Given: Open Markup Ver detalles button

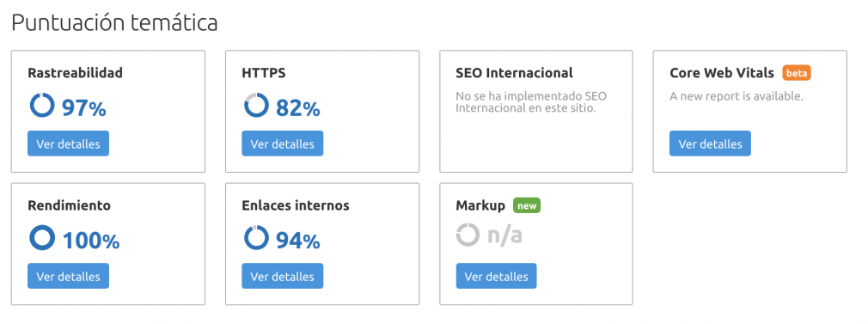Looking at the screenshot, I should pos(496,277).
